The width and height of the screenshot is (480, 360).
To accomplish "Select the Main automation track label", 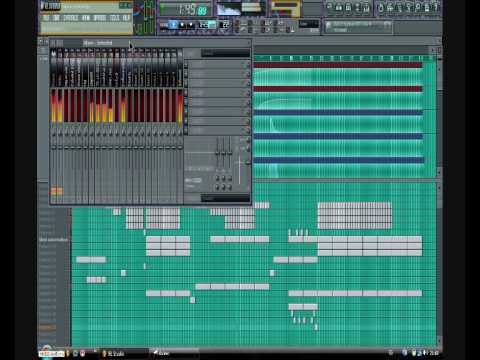I will tap(53, 240).
